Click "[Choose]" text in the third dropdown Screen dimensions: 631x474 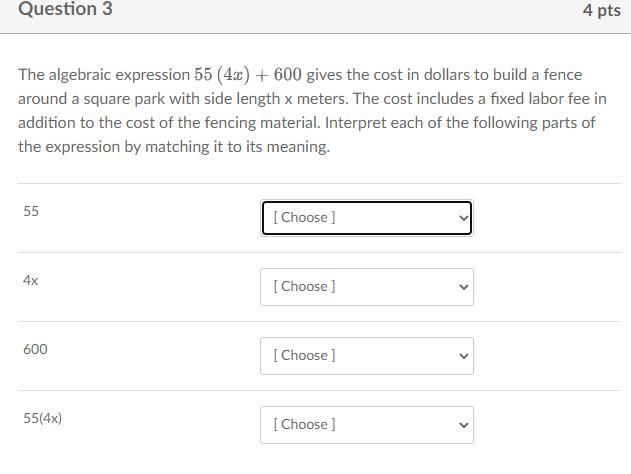pos(304,355)
